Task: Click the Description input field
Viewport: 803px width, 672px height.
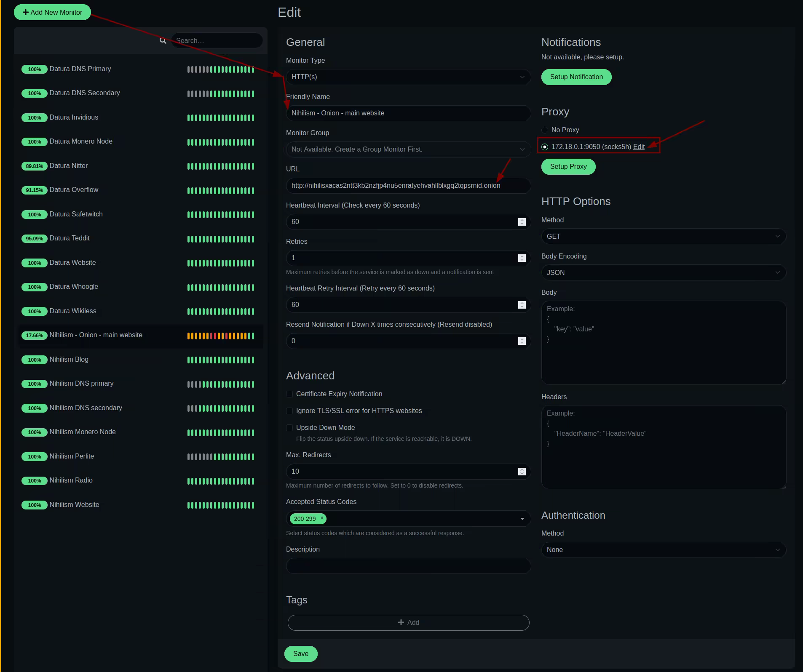Action: (408, 566)
